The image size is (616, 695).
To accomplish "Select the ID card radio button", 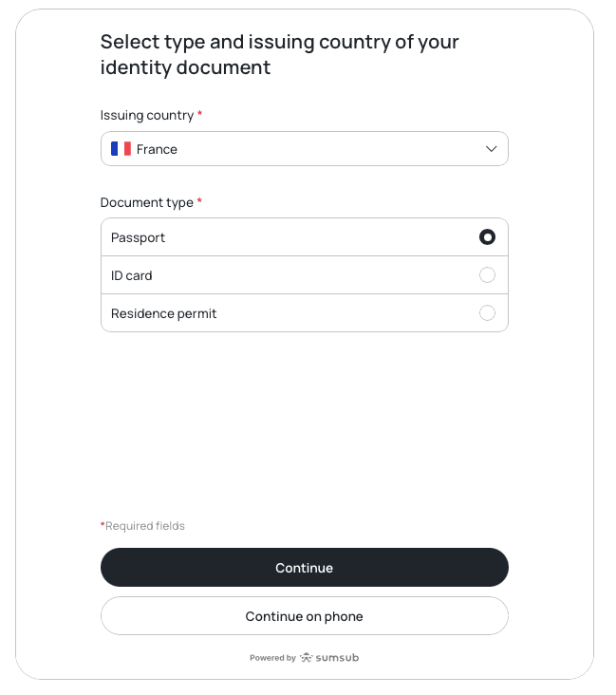I will pyautogui.click(x=487, y=275).
